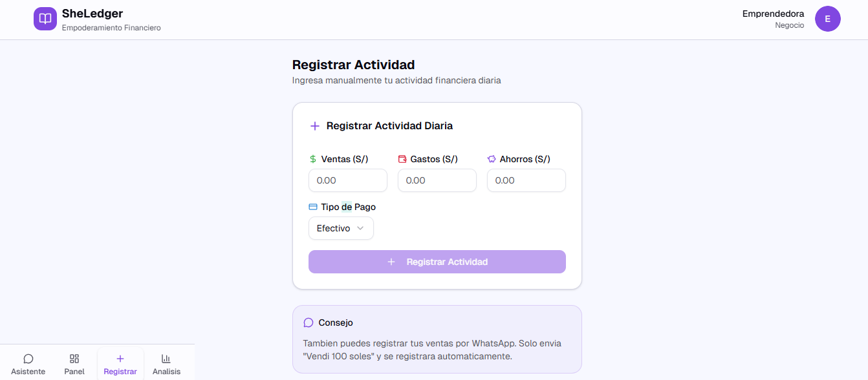This screenshot has width=868, height=380.
Task: Click the SheLedger book logo icon
Action: tap(45, 19)
